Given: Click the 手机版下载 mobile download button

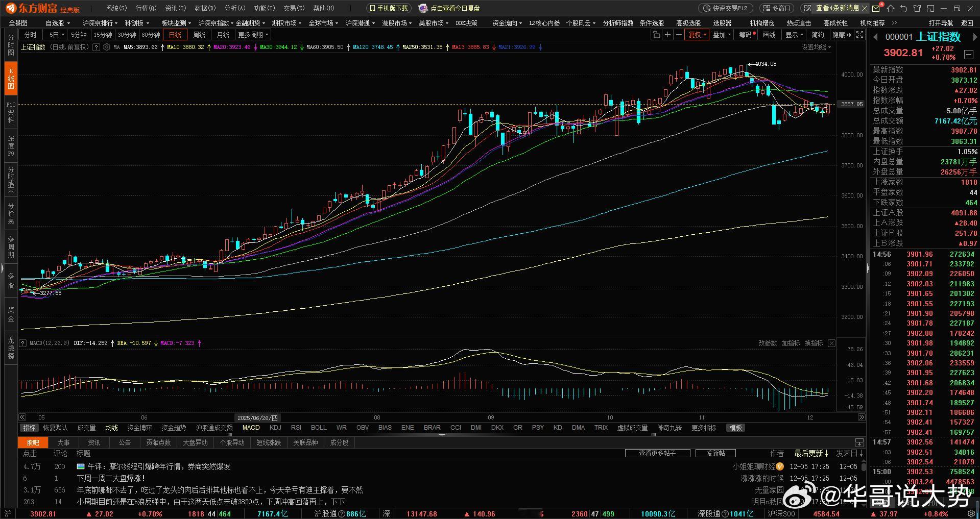Looking at the screenshot, I should pos(389,8).
